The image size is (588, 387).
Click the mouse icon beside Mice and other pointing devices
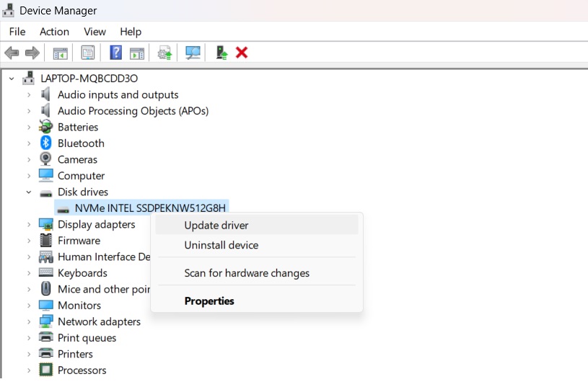click(45, 289)
